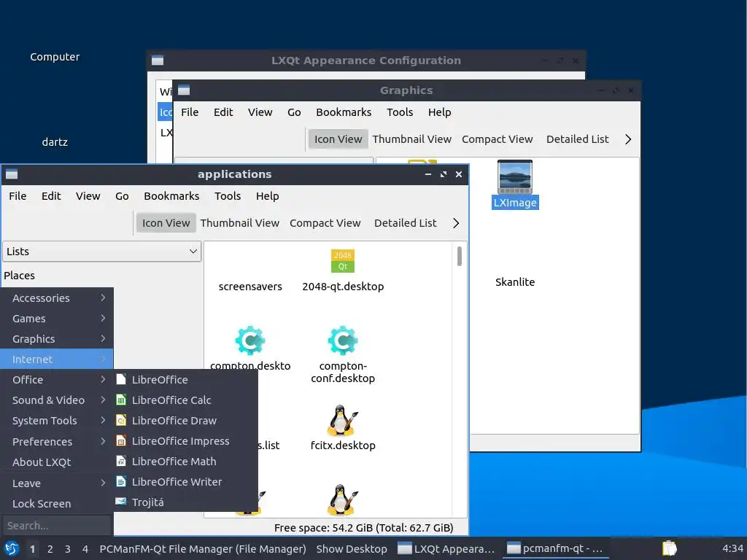Click the menu Search field
This screenshot has height=560, width=747.
click(x=57, y=525)
